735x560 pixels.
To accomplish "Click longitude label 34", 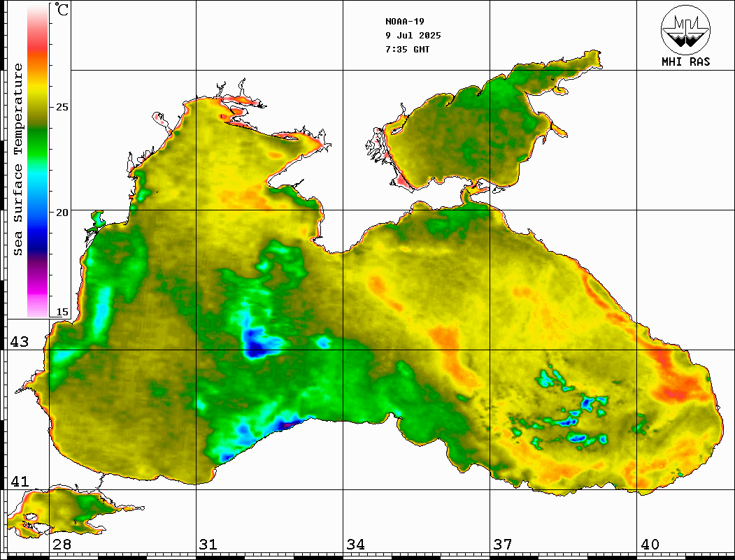I will click(x=356, y=544).
